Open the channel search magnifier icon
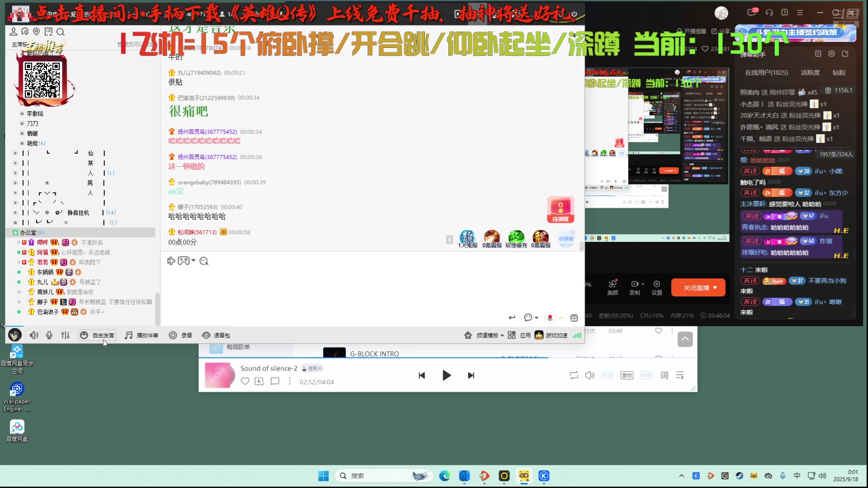This screenshot has width=868, height=488. [x=61, y=32]
